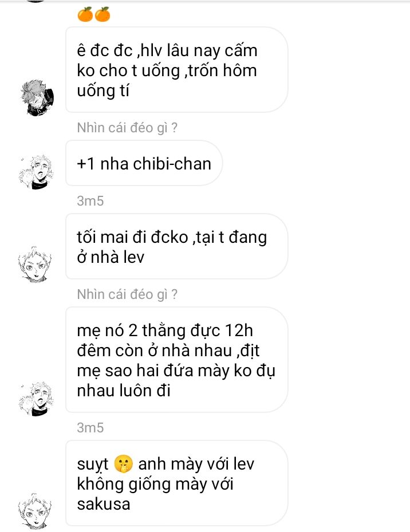Tap the spiky-haired avatar beside first message

[x=37, y=97]
